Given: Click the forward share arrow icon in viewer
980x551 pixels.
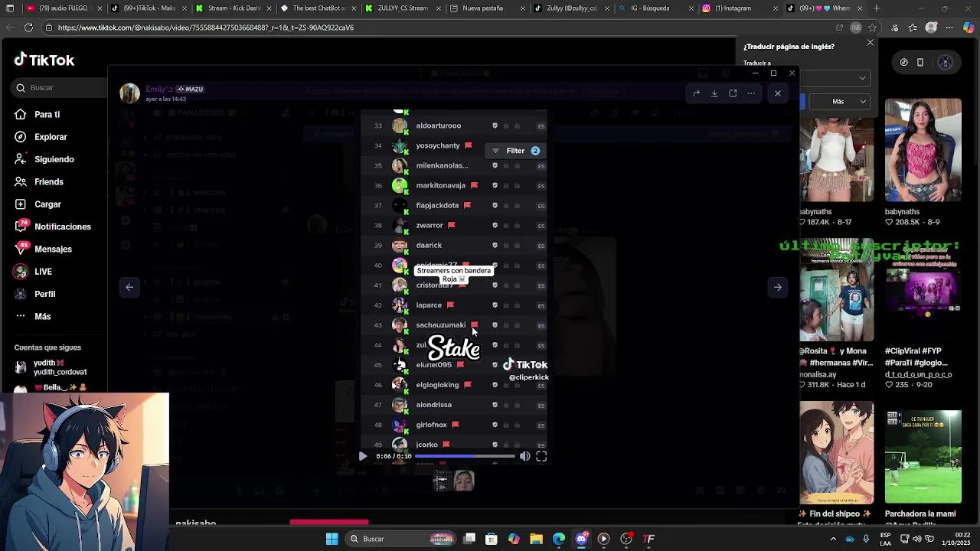Looking at the screenshot, I should click(x=696, y=93).
